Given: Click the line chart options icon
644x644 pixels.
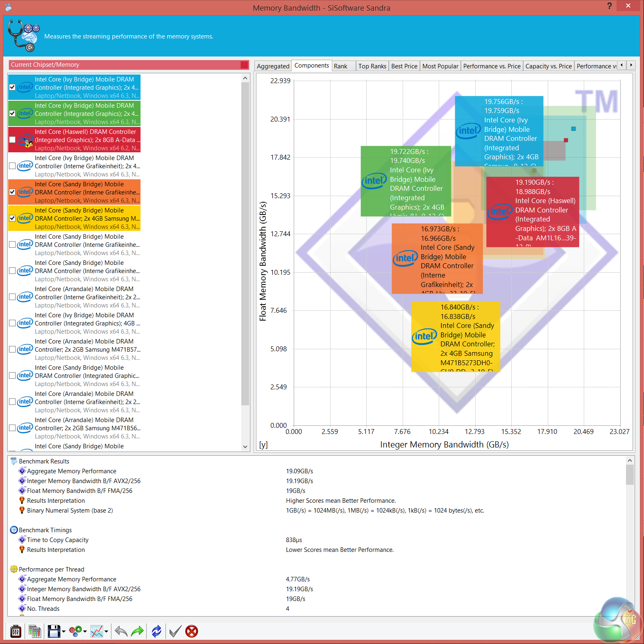Looking at the screenshot, I should point(97,631).
